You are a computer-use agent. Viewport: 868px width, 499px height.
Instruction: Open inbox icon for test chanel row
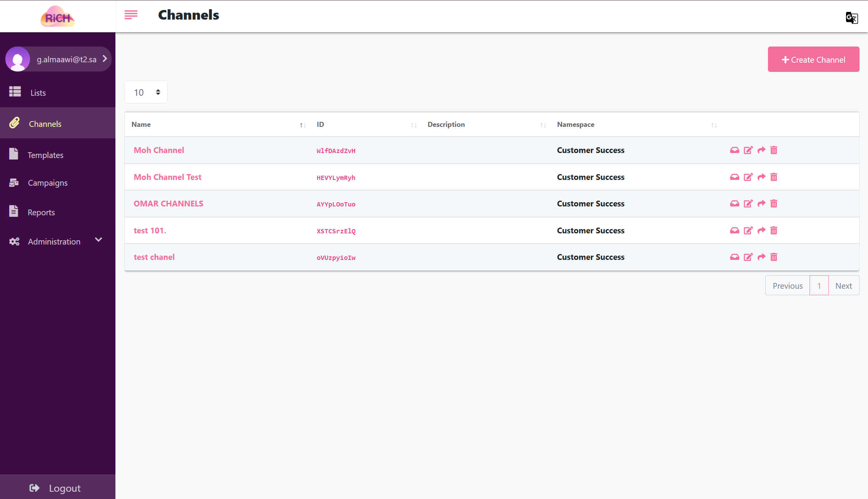pos(734,257)
